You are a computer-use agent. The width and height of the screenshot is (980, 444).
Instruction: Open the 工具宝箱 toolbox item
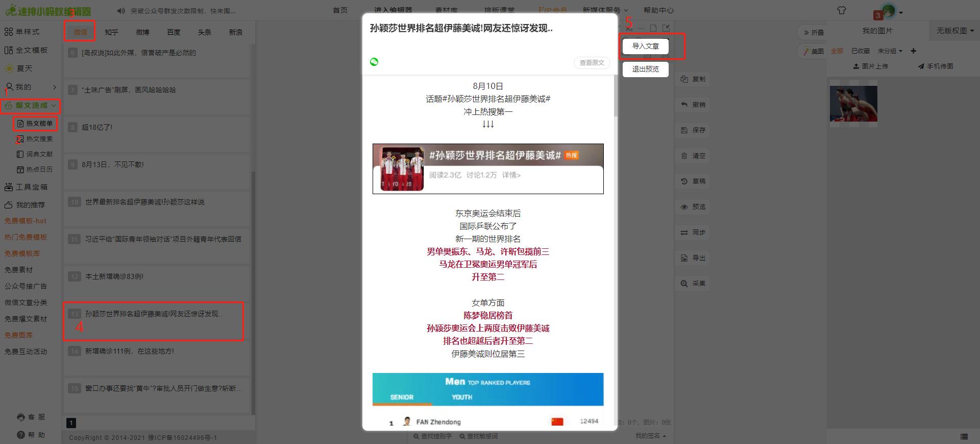pyautogui.click(x=26, y=187)
